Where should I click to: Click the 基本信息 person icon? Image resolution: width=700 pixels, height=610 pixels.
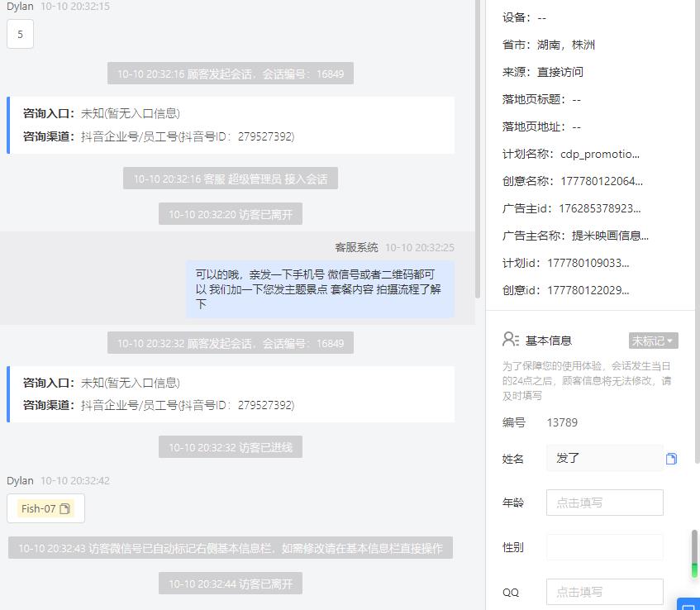pos(510,340)
